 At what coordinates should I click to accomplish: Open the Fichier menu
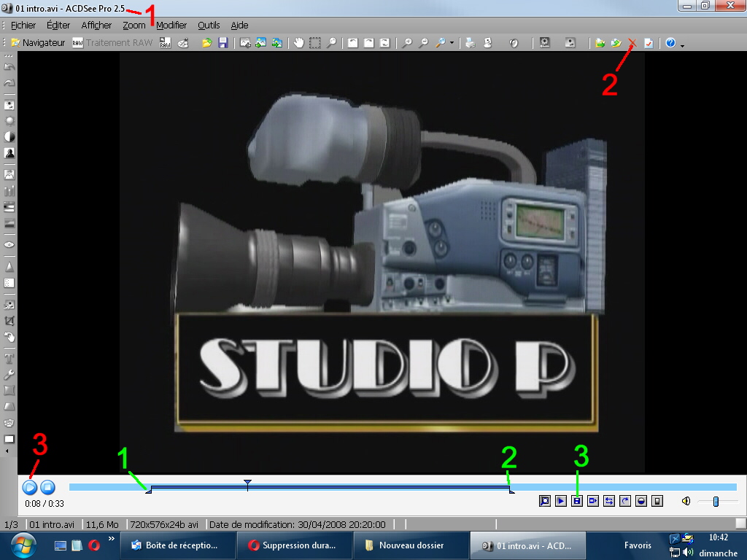23,26
